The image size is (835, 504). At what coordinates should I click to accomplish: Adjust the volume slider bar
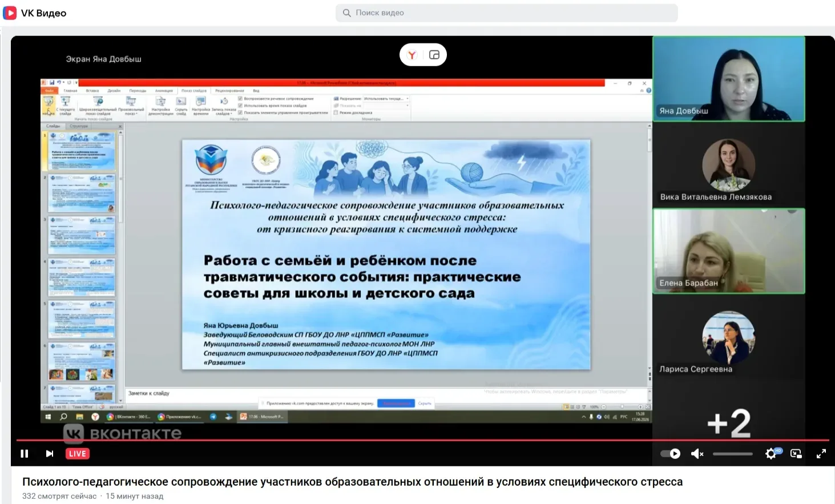[x=733, y=454]
